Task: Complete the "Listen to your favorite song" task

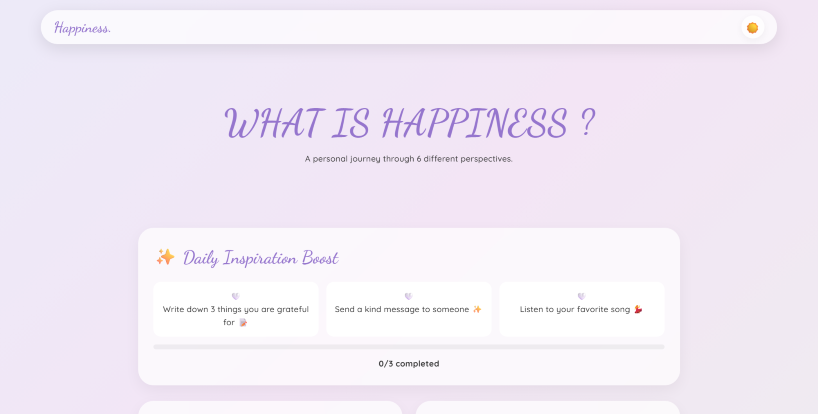Action: pos(575,310)
